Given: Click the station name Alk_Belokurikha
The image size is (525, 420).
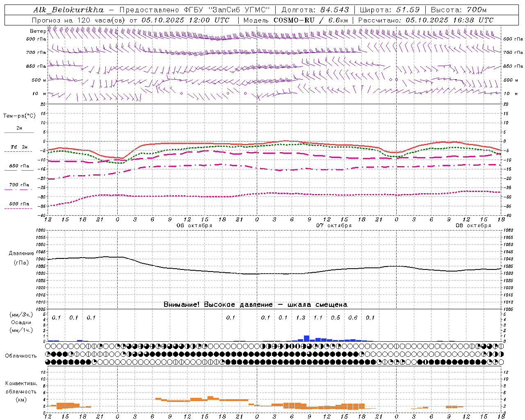Looking at the screenshot, I should (x=68, y=10).
